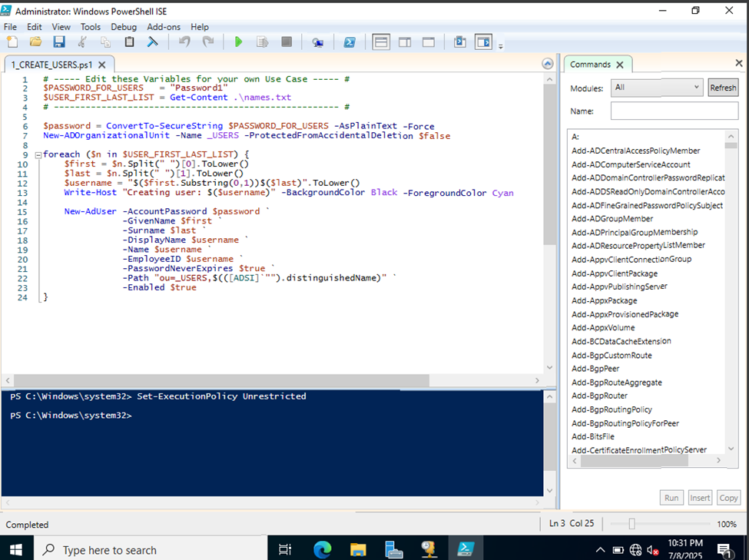749x560 pixels.
Task: Open Server Manager from taskbar
Action: [393, 549]
